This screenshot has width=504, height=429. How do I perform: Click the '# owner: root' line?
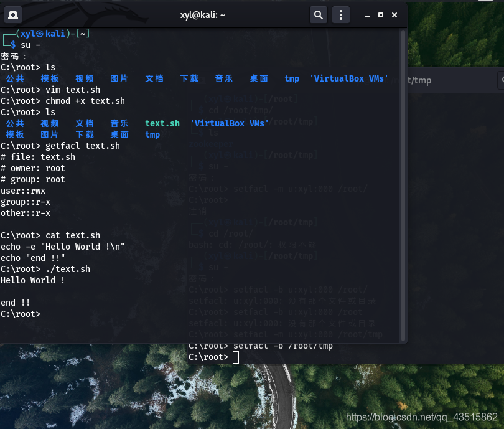point(33,168)
